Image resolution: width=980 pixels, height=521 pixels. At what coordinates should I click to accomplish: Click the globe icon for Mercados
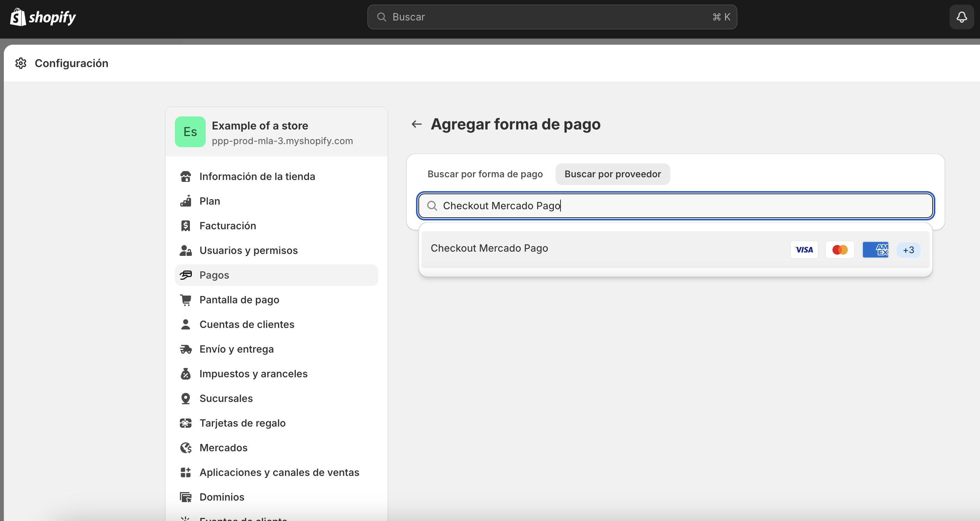(x=186, y=448)
